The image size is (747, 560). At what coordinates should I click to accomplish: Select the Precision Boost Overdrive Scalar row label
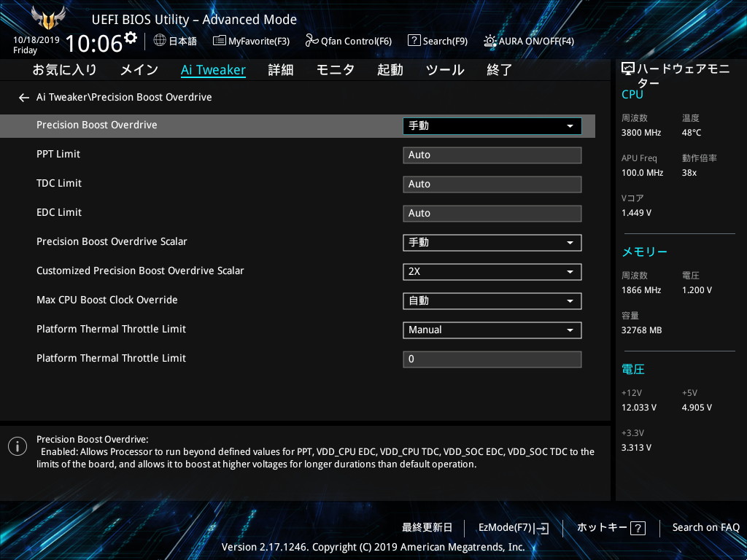point(112,241)
